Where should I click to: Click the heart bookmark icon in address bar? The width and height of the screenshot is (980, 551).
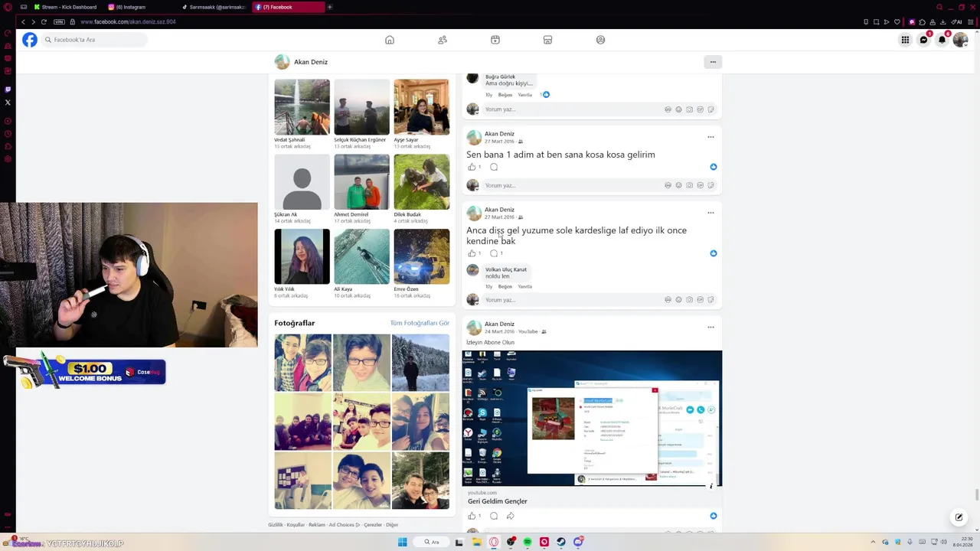click(x=897, y=21)
